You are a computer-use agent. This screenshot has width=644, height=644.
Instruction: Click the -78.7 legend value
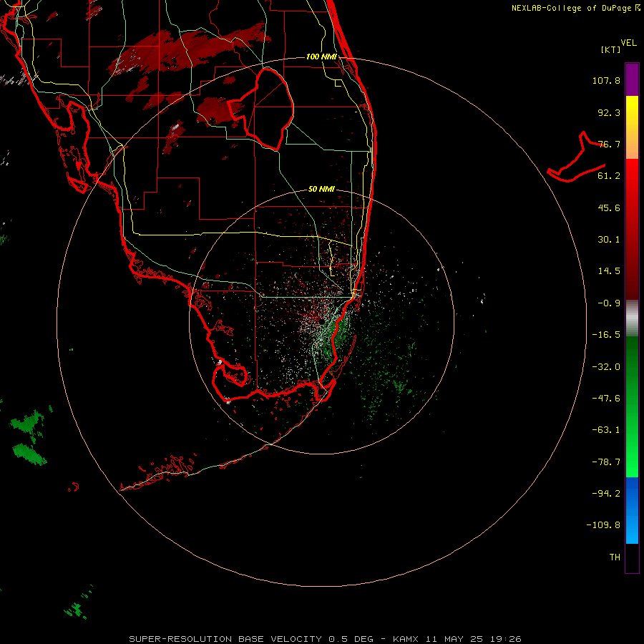(606, 462)
